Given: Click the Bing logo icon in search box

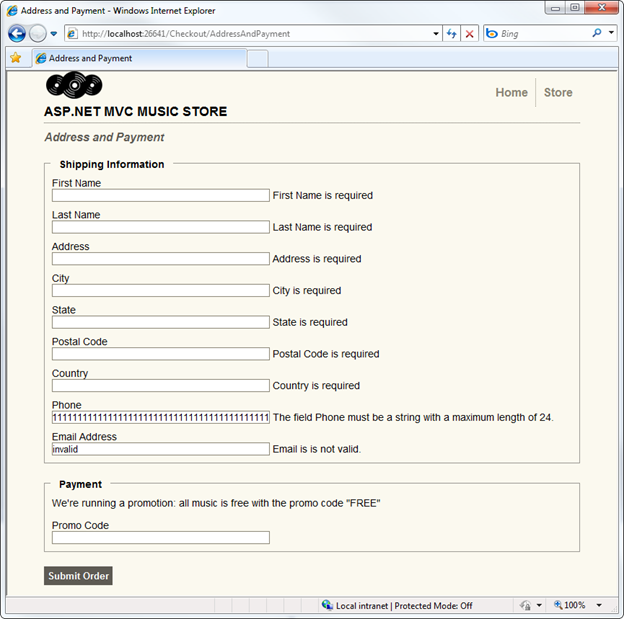Looking at the screenshot, I should click(x=492, y=34).
